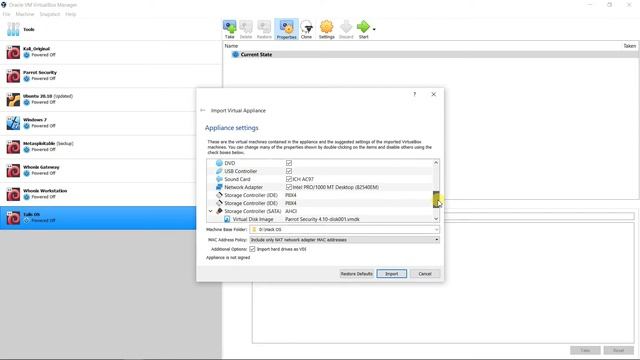
Task: Click the AHCI controller type value
Action: tap(291, 211)
